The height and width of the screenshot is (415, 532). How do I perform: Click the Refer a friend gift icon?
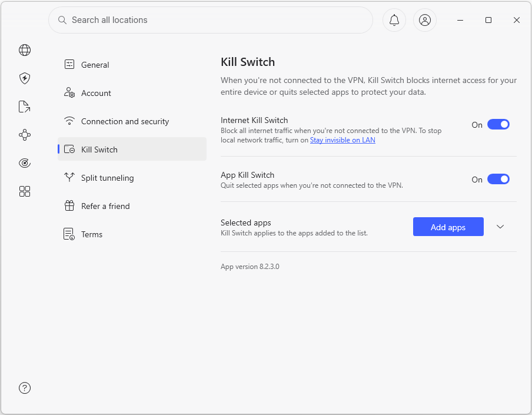[x=69, y=205]
